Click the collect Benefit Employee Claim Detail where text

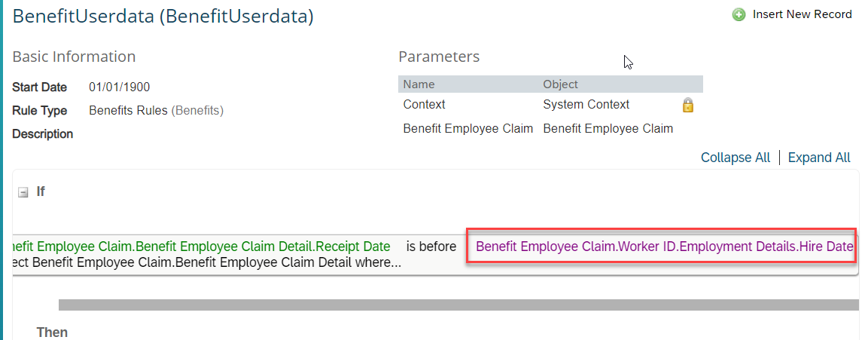(207, 262)
